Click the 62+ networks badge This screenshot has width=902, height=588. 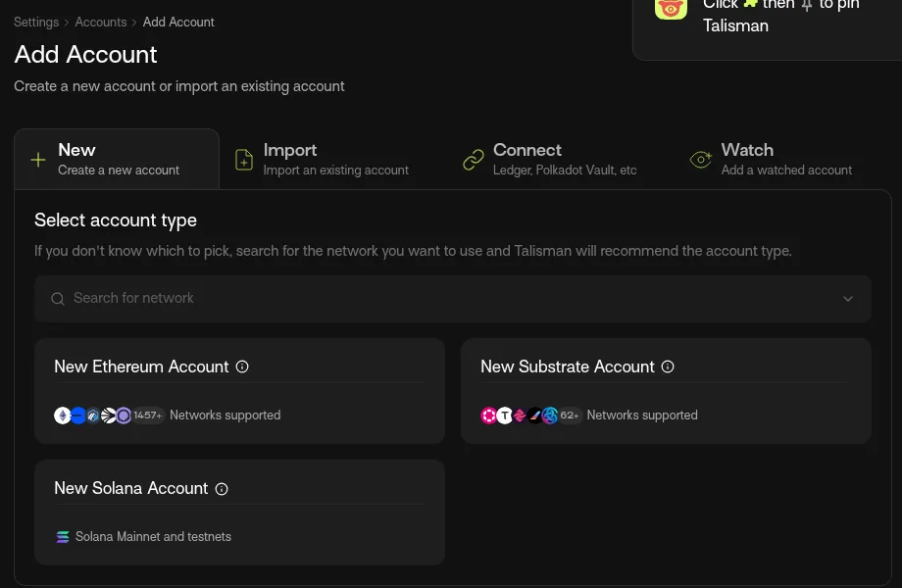tap(570, 415)
